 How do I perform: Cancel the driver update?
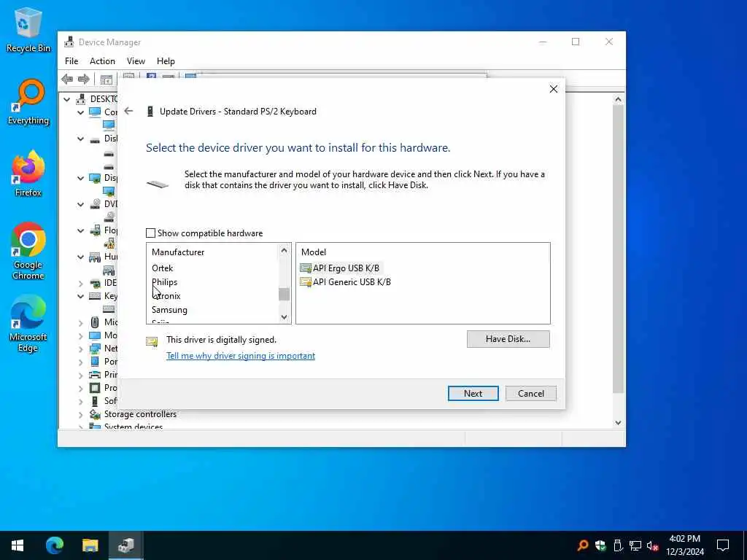531,393
